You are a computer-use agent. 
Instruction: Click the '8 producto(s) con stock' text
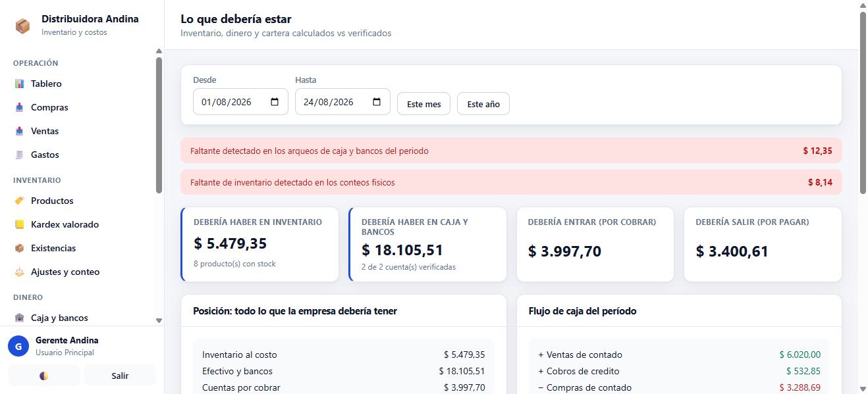click(x=234, y=264)
